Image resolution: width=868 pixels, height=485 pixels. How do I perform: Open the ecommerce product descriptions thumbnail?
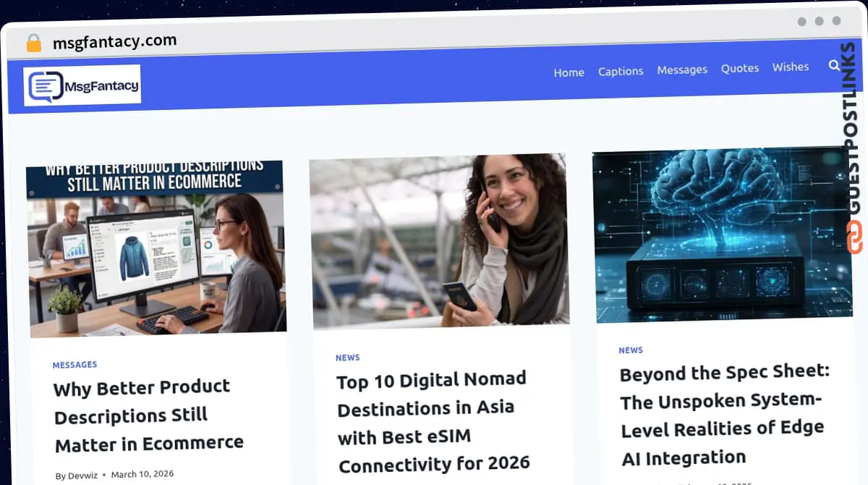click(156, 248)
